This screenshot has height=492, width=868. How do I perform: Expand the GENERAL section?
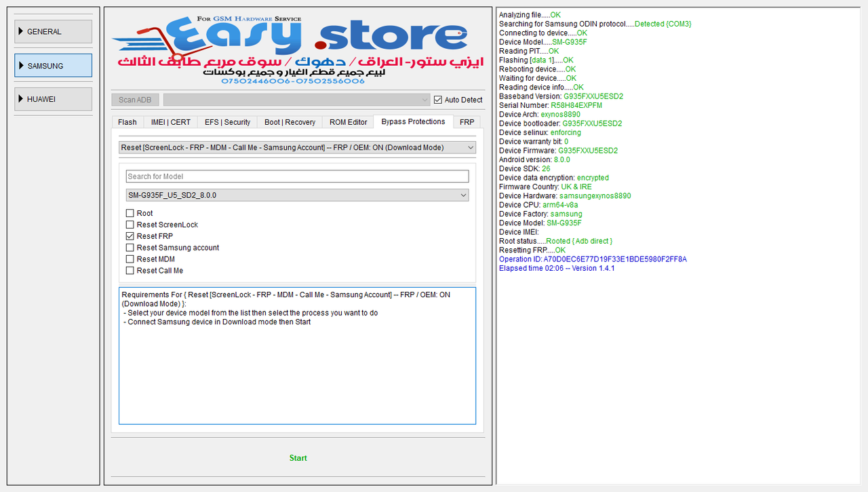pyautogui.click(x=53, y=31)
